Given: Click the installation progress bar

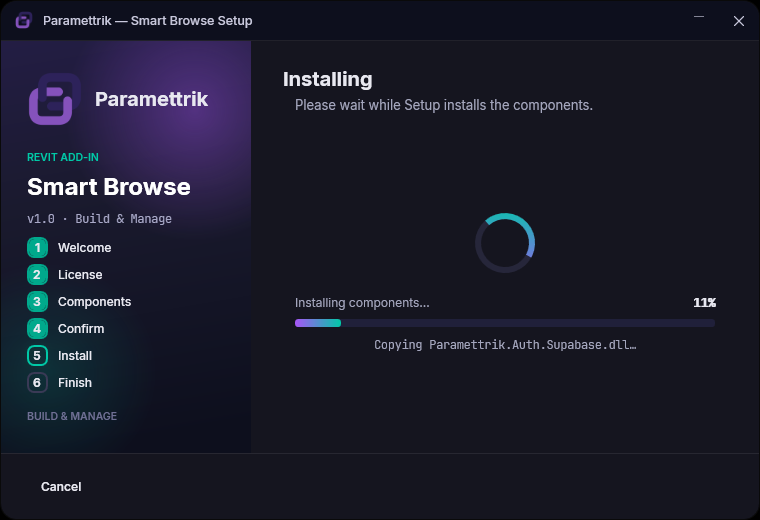Looking at the screenshot, I should click(505, 323).
